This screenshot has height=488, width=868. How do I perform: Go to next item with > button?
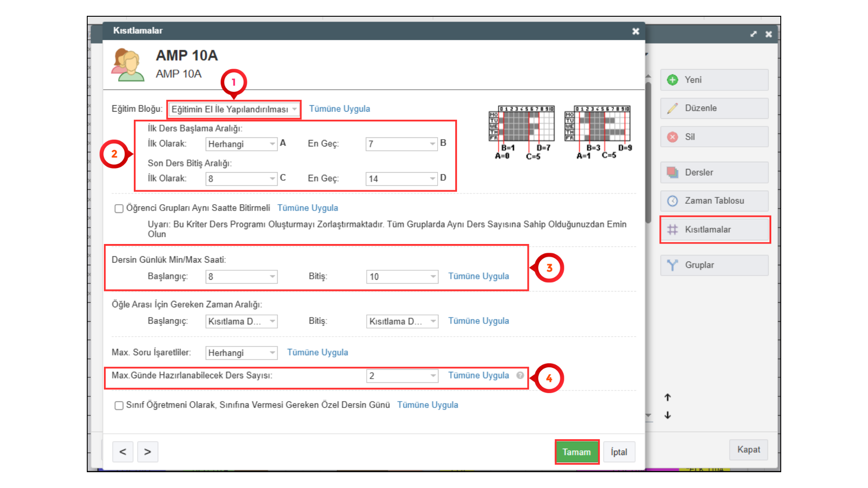147,452
